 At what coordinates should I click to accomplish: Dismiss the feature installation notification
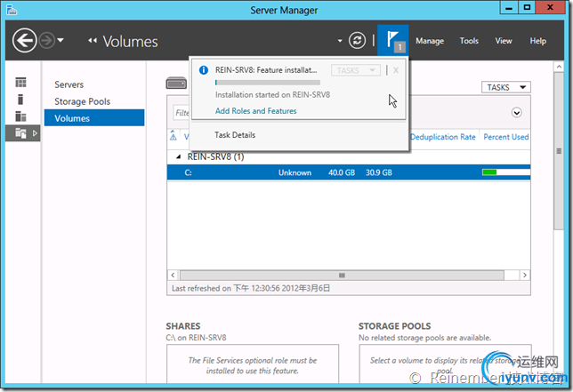[x=396, y=70]
